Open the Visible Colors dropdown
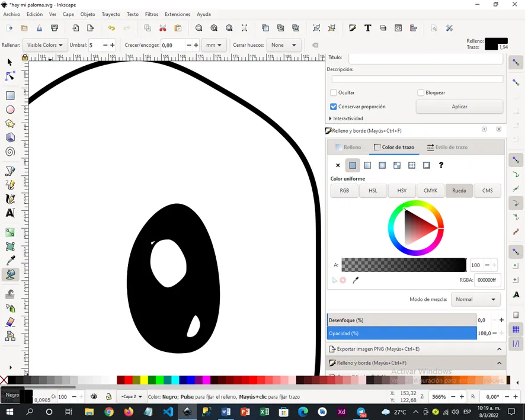Viewport: 525px width, 420px height. [x=44, y=45]
